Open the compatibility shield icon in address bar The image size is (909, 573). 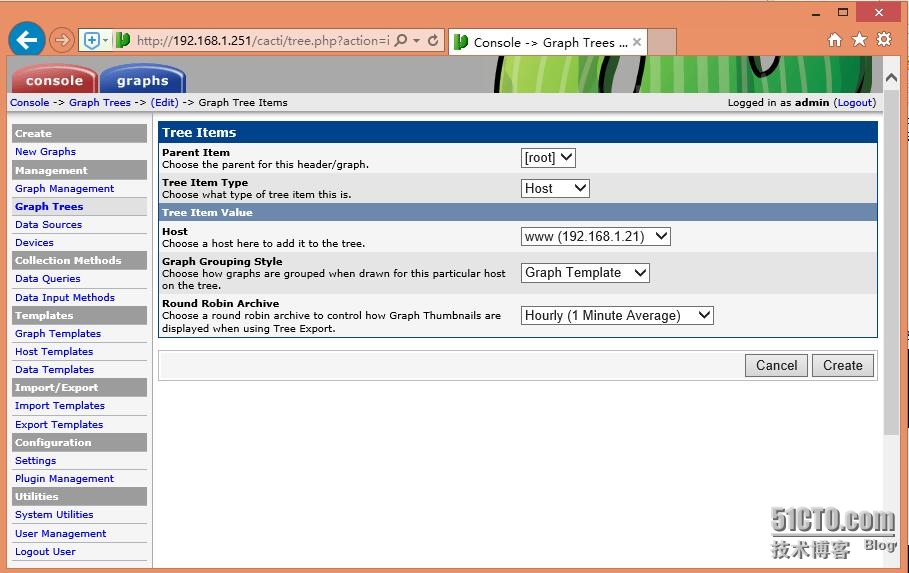[92, 41]
